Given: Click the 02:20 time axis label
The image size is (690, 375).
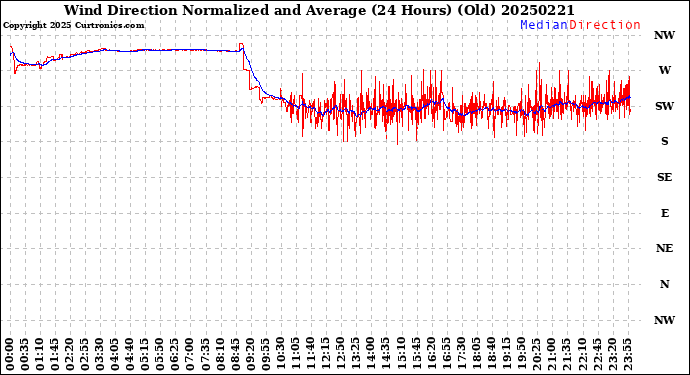Looking at the screenshot, I should [x=70, y=354].
